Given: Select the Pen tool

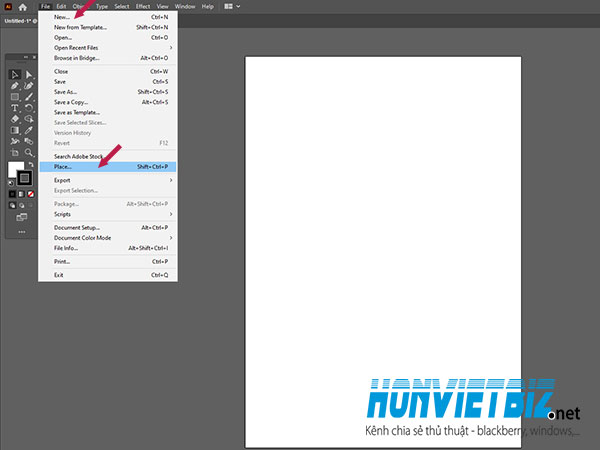Looking at the screenshot, I should click(x=15, y=86).
